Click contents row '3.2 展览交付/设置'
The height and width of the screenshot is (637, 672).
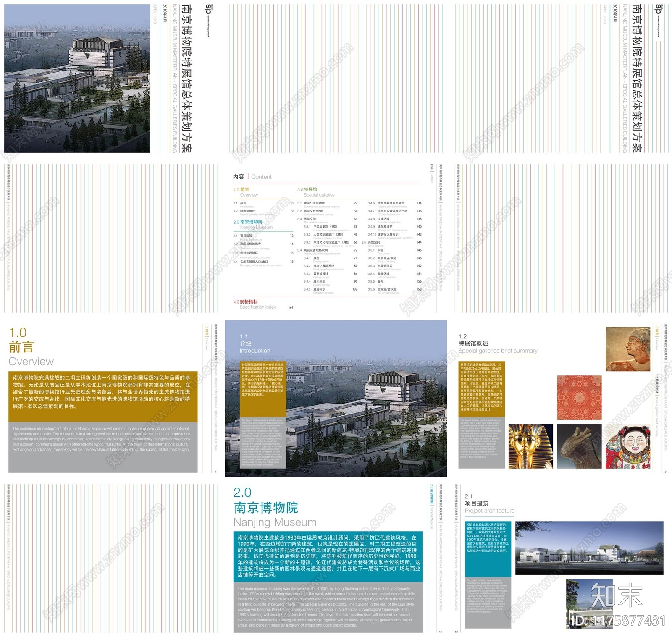pyautogui.click(x=328, y=211)
